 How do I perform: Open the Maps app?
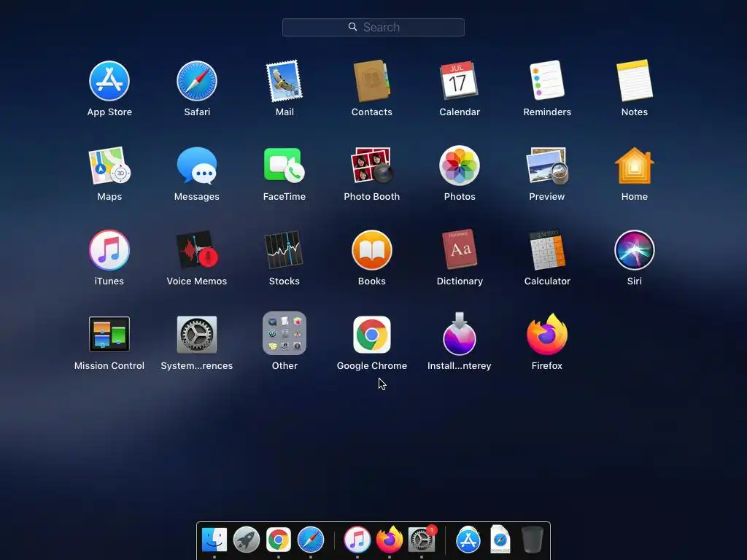pos(109,166)
